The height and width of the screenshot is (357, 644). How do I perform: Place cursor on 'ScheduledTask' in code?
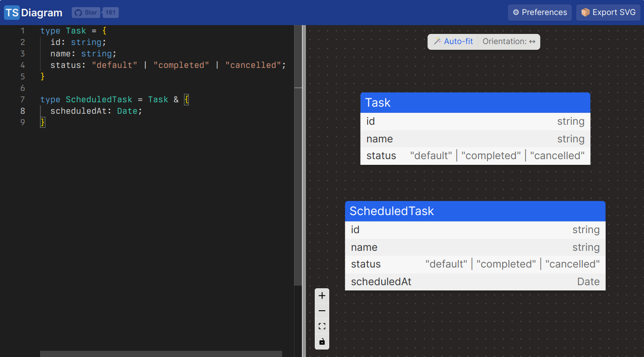tap(99, 100)
